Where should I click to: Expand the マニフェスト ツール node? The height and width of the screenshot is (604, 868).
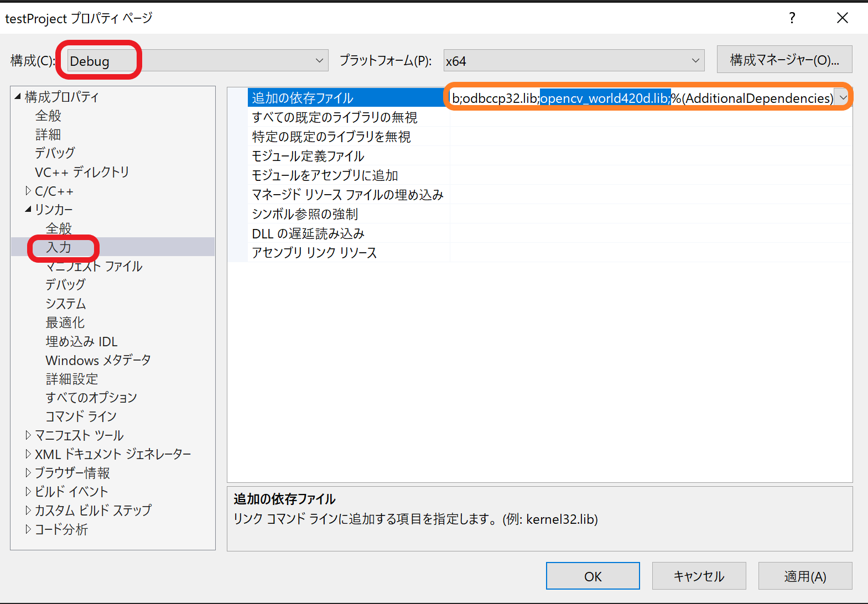tap(28, 435)
